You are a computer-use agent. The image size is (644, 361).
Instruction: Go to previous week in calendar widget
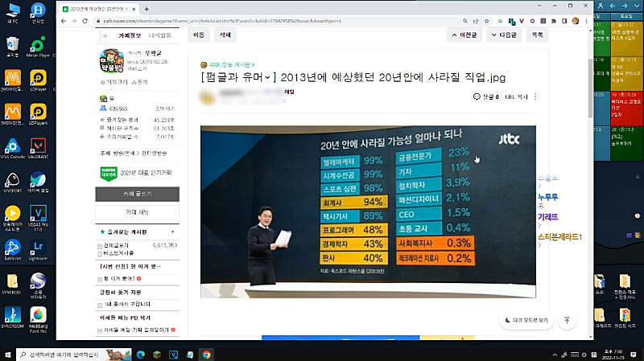tap(613, 6)
